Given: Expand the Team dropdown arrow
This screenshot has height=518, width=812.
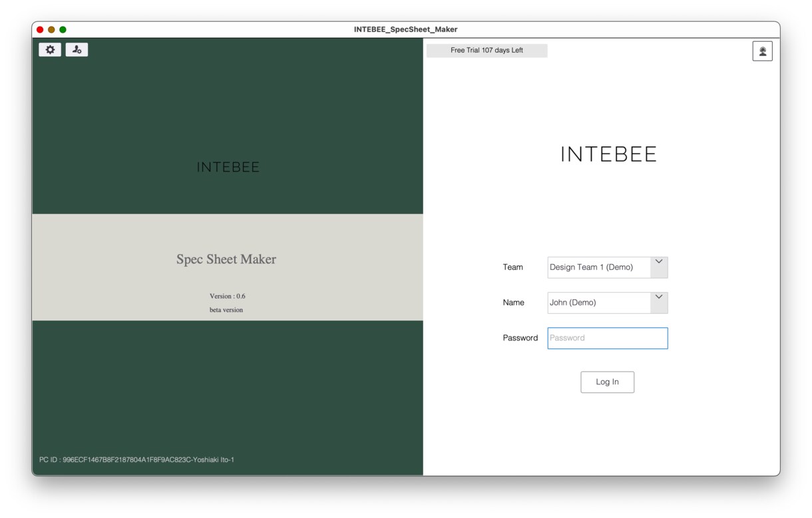Looking at the screenshot, I should (x=659, y=267).
